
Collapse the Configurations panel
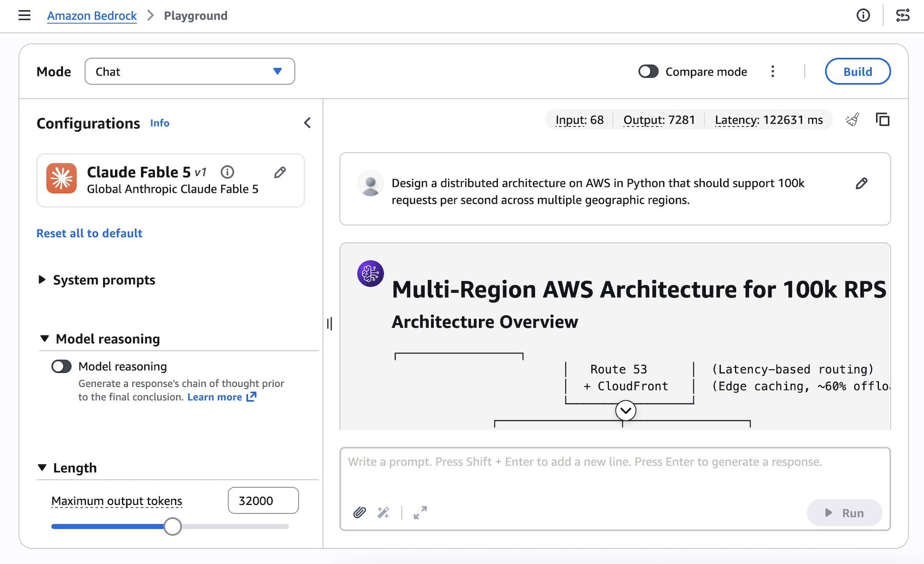[307, 123]
